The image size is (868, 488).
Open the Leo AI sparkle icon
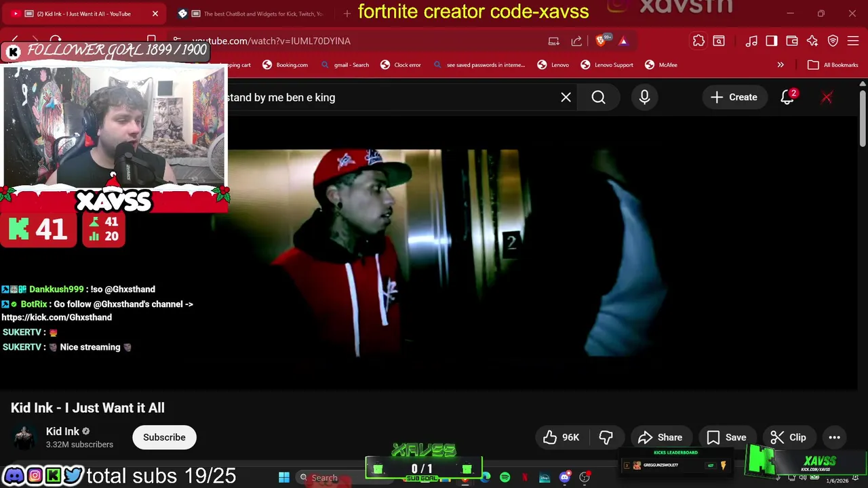[812, 41]
